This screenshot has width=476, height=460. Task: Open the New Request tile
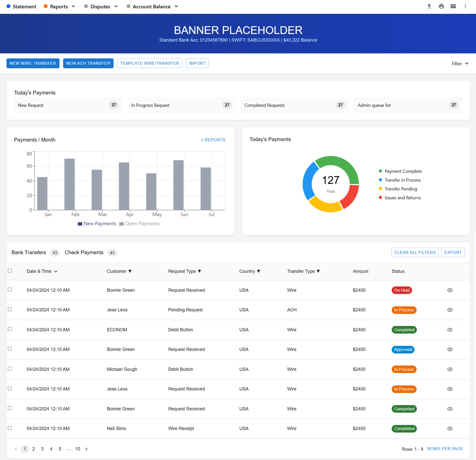point(68,105)
